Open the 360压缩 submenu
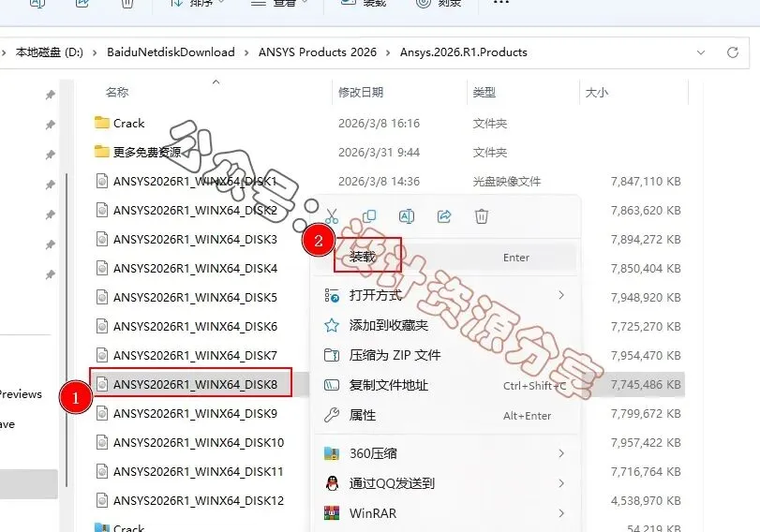 (x=445, y=453)
